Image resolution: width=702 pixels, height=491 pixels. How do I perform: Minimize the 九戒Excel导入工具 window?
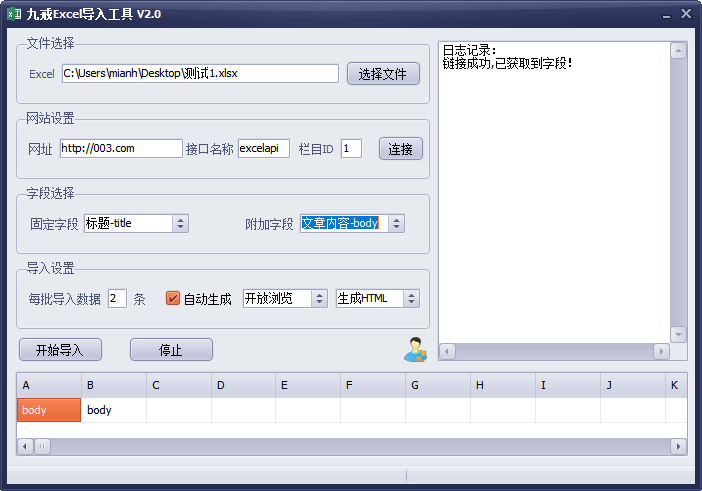pyautogui.click(x=667, y=15)
